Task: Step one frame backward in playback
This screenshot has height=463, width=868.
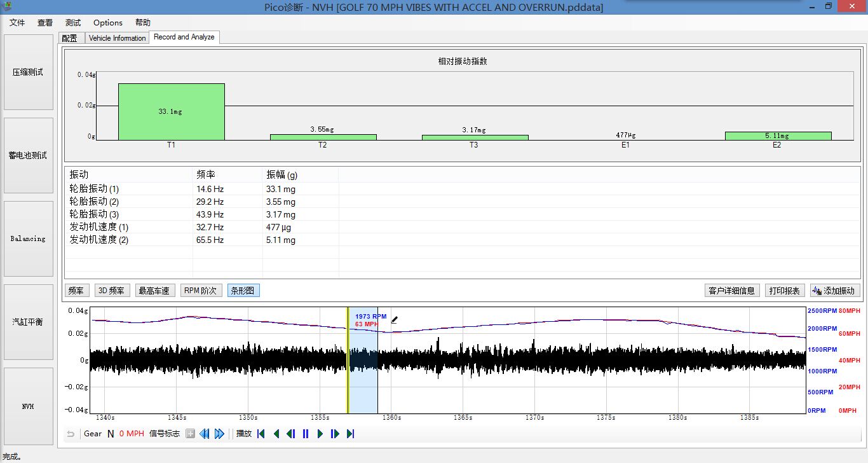Action: [x=291, y=434]
